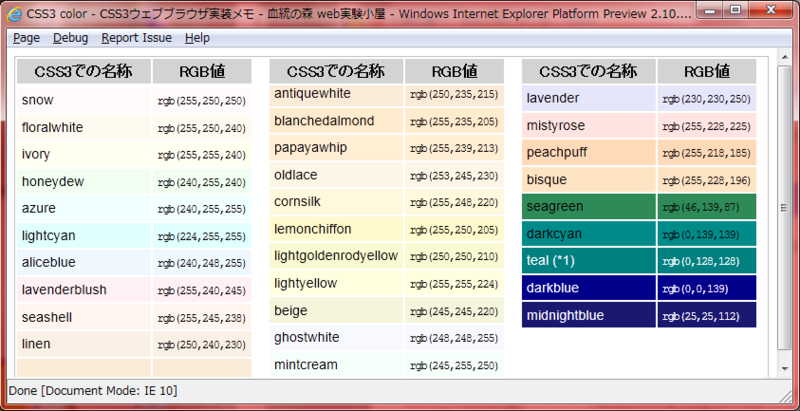800x411 pixels.
Task: Click the papayawhip color name
Action: coord(310,148)
